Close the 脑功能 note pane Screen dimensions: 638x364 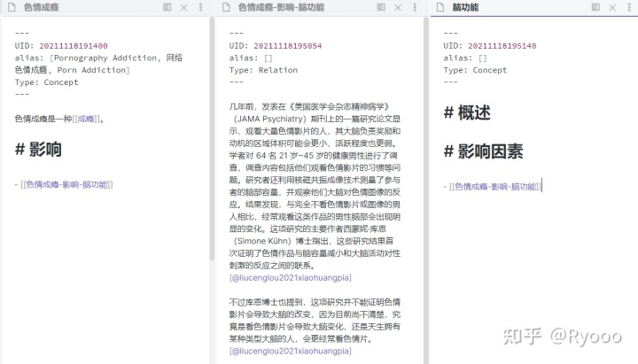(612, 7)
